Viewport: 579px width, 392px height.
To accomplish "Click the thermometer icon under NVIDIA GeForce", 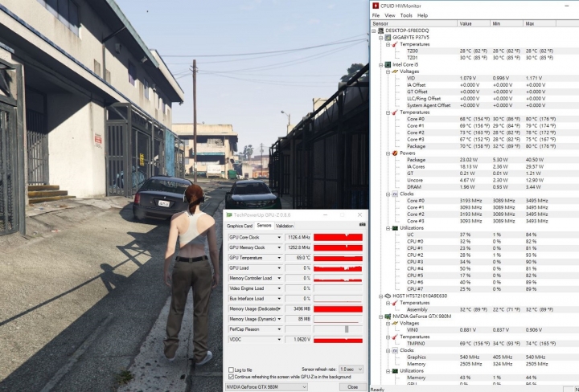I will click(395, 337).
